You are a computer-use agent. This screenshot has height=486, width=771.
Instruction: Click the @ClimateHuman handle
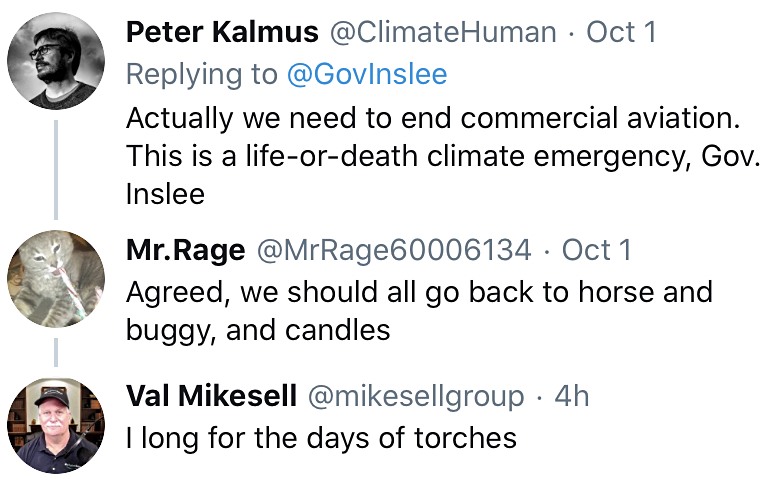443,32
